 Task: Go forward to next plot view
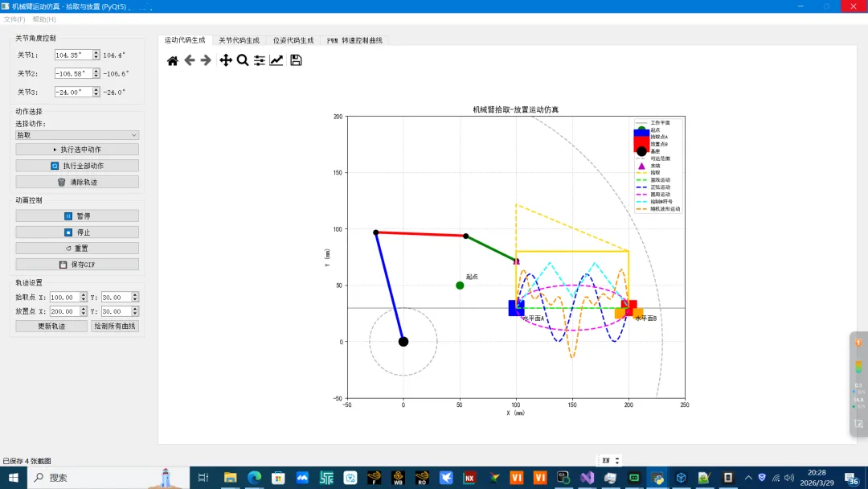pyautogui.click(x=206, y=60)
